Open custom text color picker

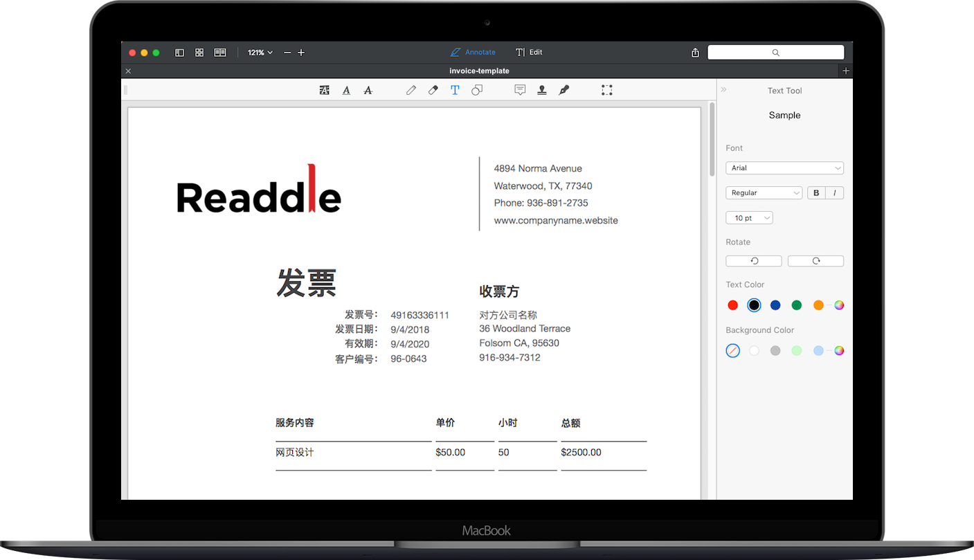[839, 305]
